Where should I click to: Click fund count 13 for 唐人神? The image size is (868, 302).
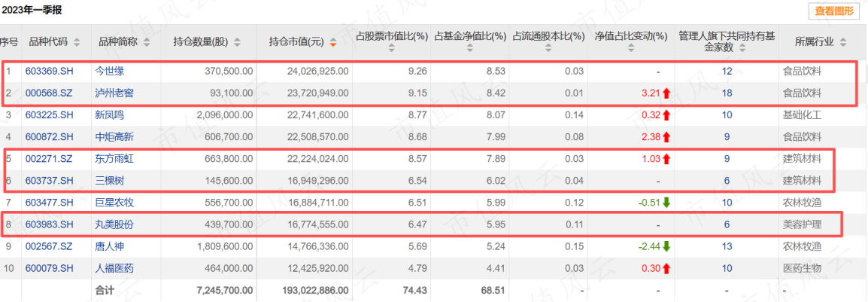point(727,246)
